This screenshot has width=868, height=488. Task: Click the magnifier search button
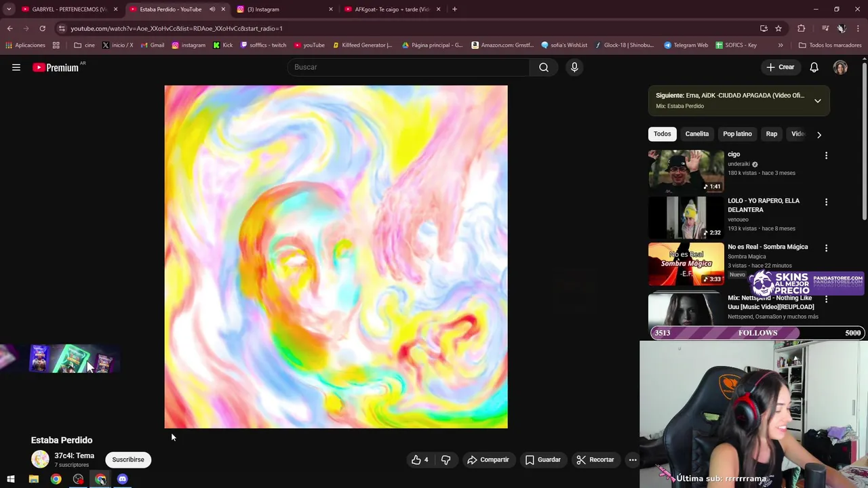click(544, 67)
